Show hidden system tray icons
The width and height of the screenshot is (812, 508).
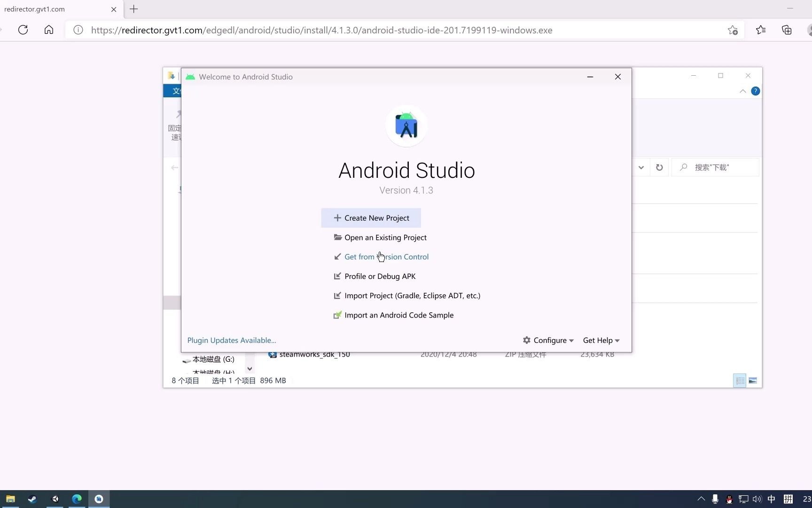coord(701,499)
